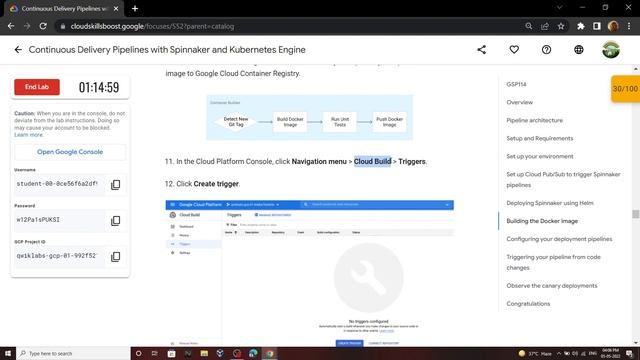640x360 pixels.
Task: Go to Overview section
Action: pyautogui.click(x=520, y=102)
